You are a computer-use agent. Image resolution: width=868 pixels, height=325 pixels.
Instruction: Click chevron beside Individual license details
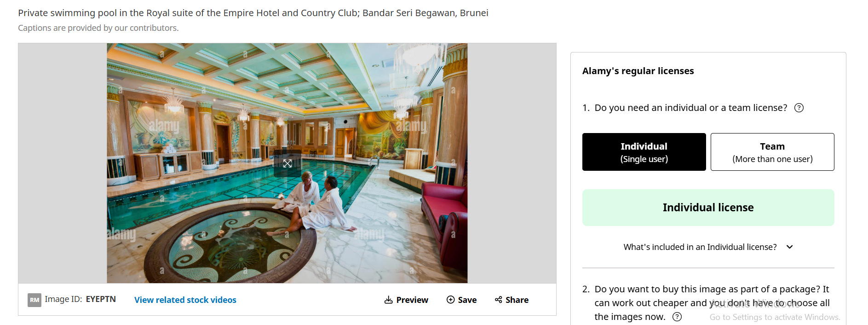(790, 247)
